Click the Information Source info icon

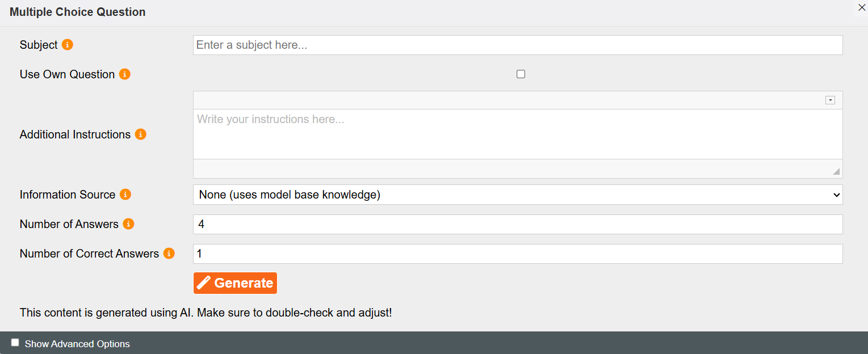pyautogui.click(x=125, y=195)
